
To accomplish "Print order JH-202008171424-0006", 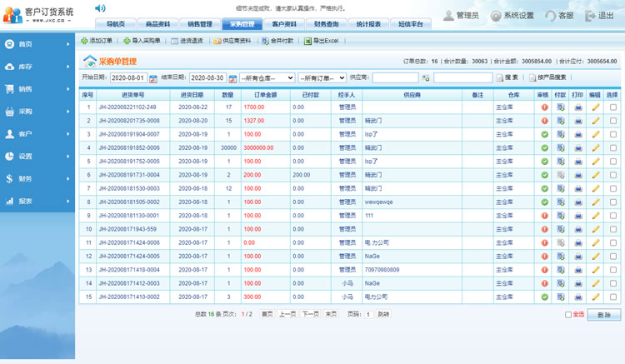I will pos(578,242).
